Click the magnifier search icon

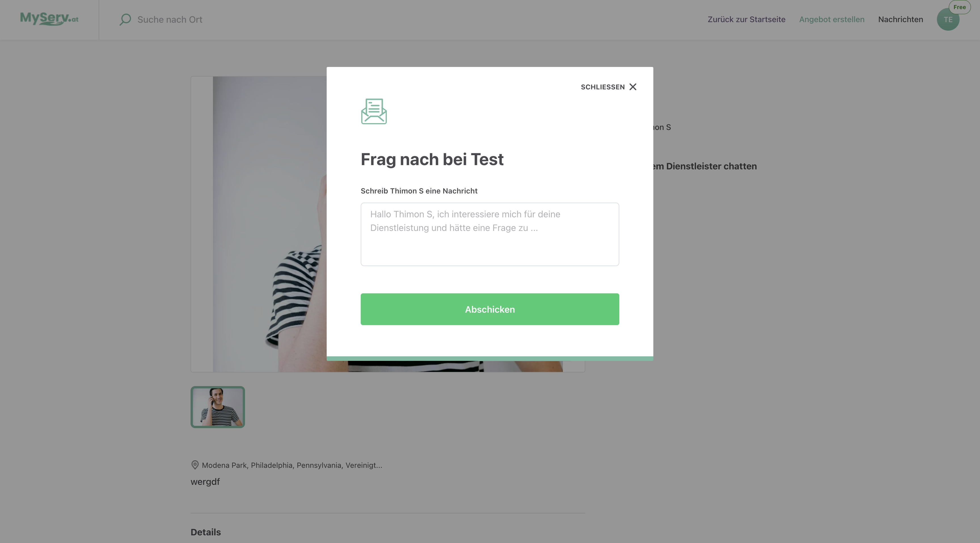[125, 19]
